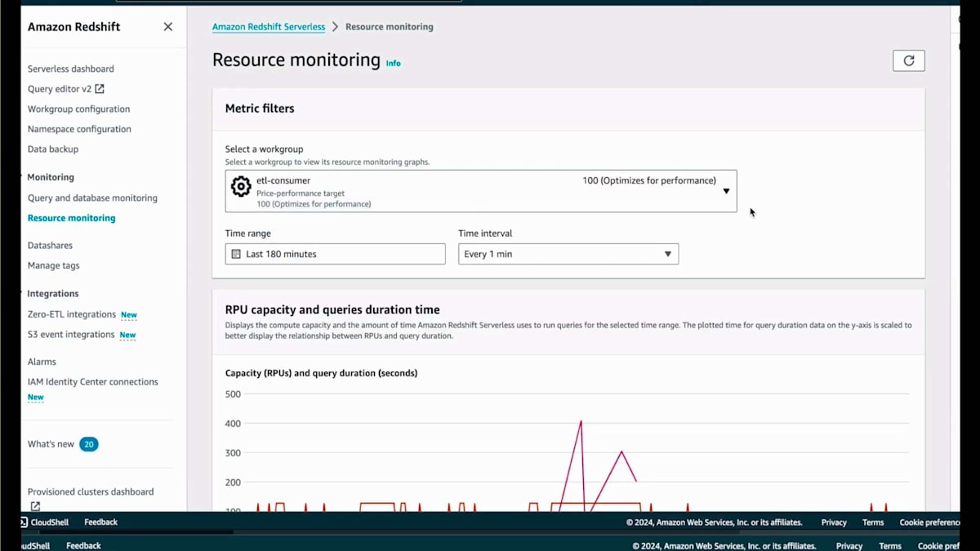Screen dimensions: 980x551
Task: Click the etl-consumer workgroup gear icon
Action: pyautogui.click(x=241, y=186)
